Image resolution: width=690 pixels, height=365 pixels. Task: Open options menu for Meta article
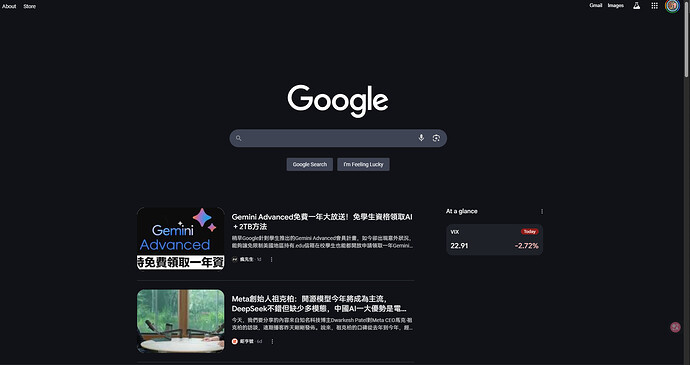click(x=272, y=341)
